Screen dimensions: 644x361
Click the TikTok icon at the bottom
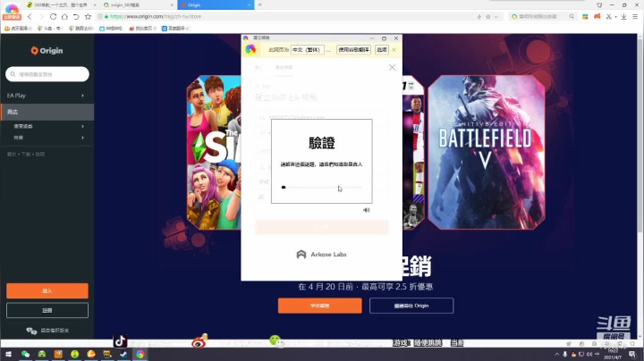[120, 341]
